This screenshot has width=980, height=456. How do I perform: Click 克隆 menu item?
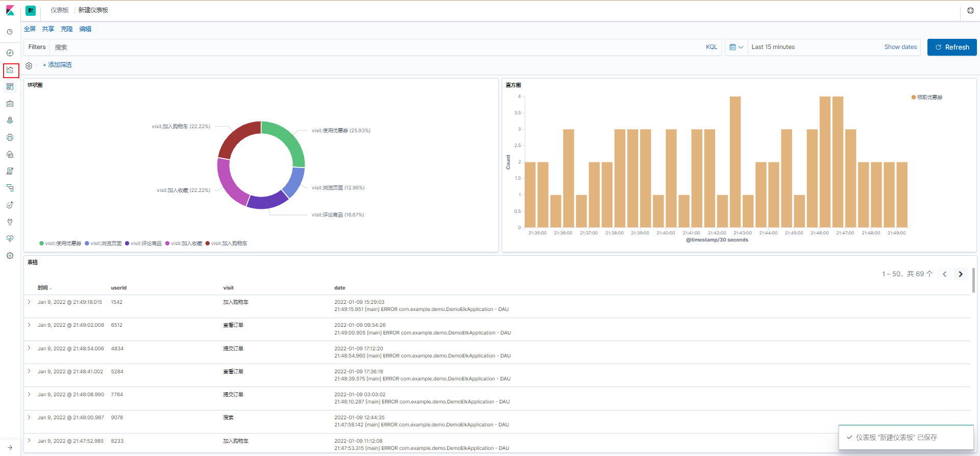tap(67, 29)
